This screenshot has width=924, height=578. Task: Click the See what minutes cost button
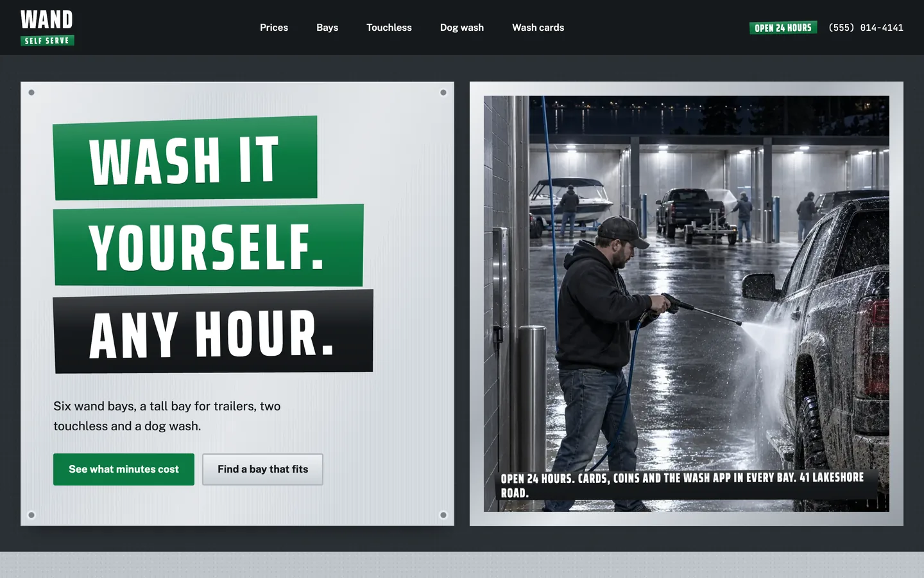[x=124, y=469]
